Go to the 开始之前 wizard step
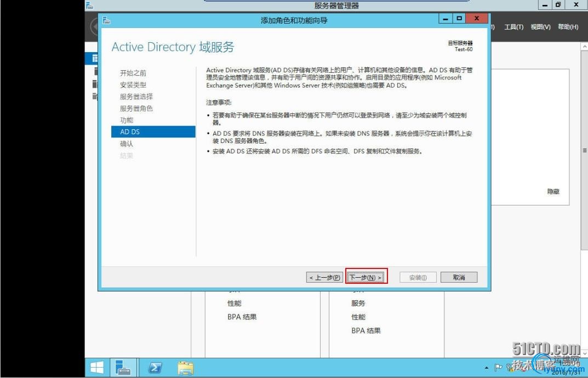 coord(133,73)
